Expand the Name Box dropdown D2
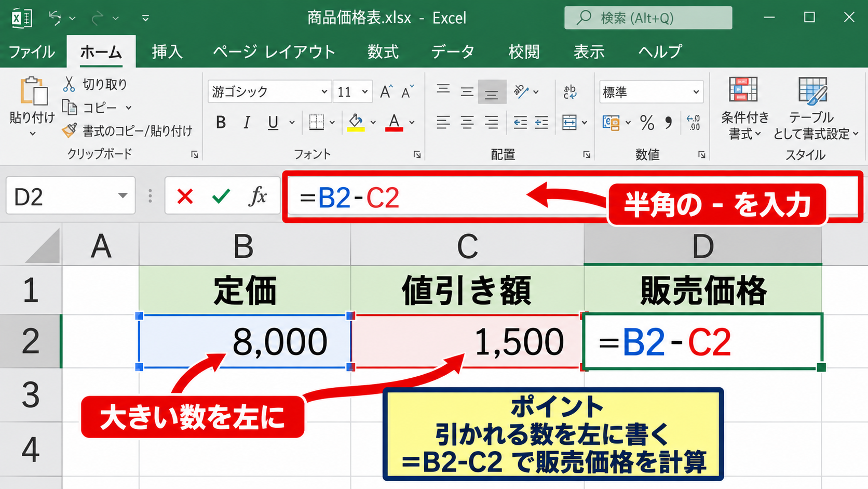 123,196
